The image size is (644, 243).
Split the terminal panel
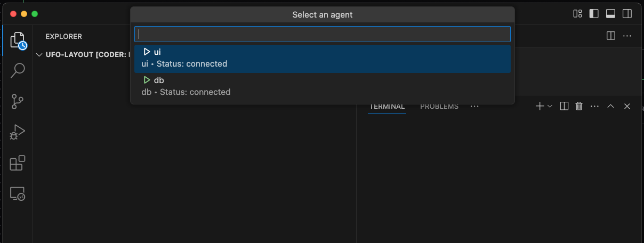tap(564, 106)
